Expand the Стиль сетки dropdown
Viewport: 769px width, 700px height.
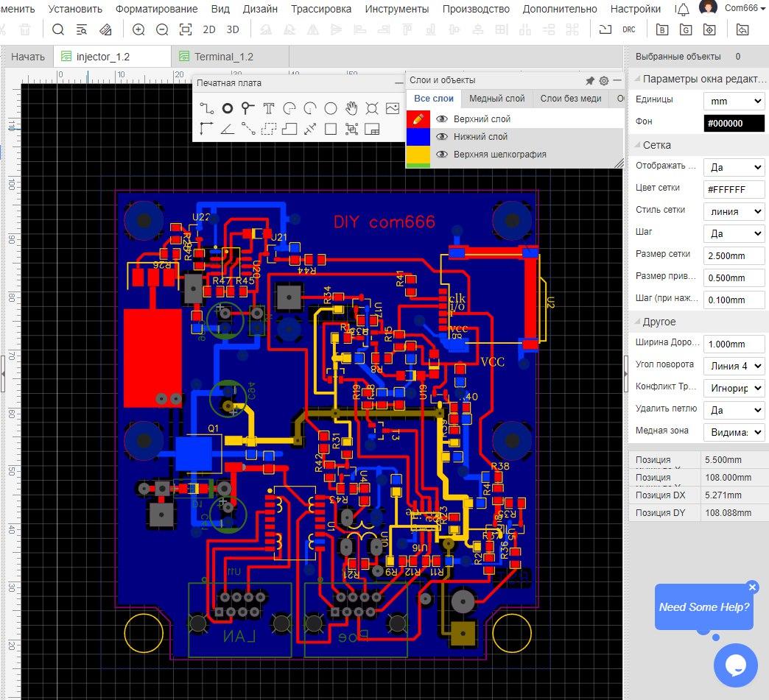(734, 211)
